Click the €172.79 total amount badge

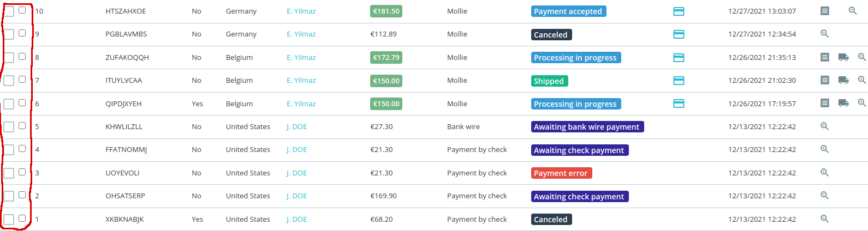(386, 57)
